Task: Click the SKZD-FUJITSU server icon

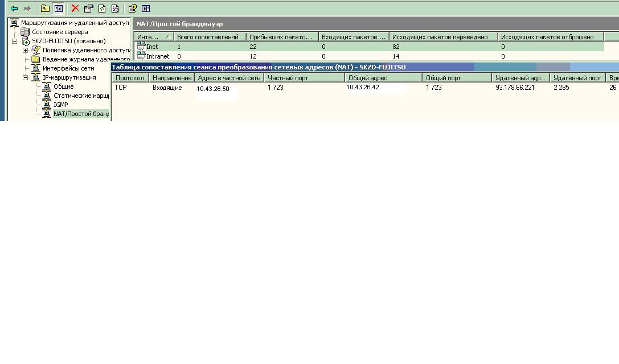Action: coord(26,41)
